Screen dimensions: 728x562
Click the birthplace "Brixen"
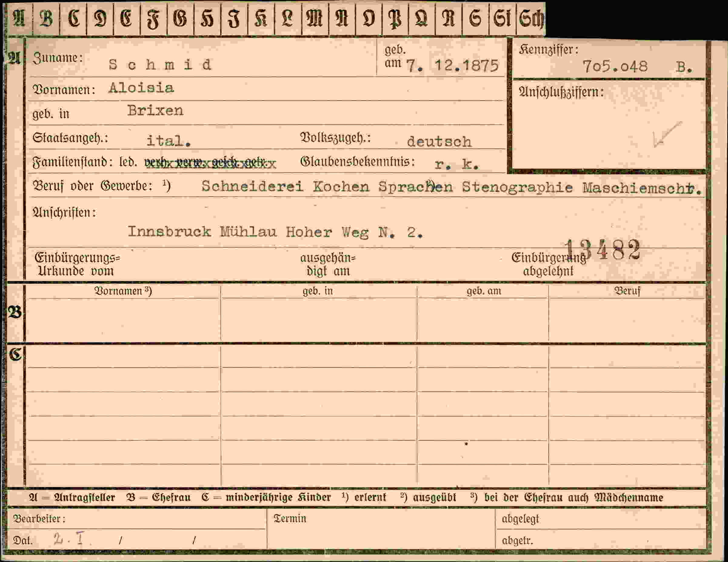(155, 110)
